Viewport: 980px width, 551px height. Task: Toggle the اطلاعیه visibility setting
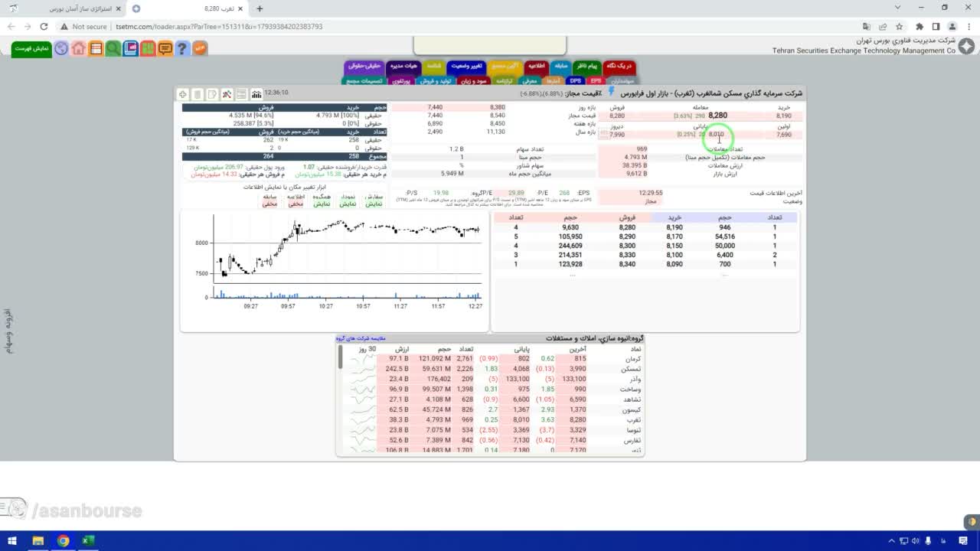pos(296,200)
